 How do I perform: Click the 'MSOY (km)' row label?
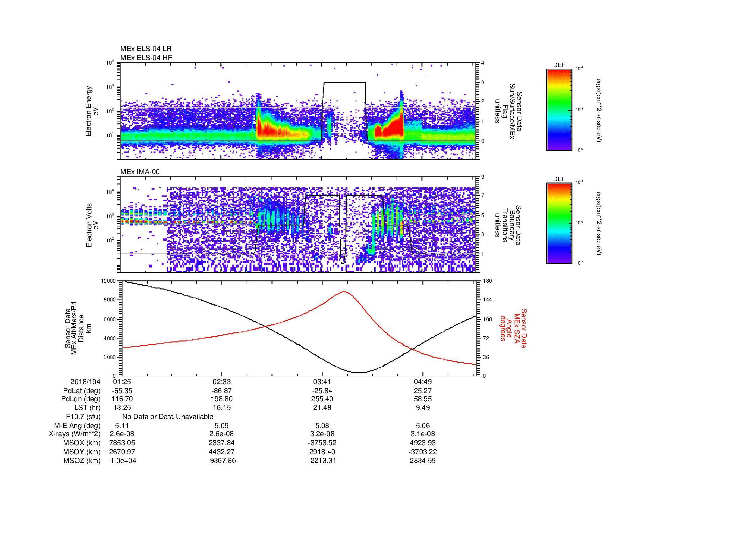point(82,452)
